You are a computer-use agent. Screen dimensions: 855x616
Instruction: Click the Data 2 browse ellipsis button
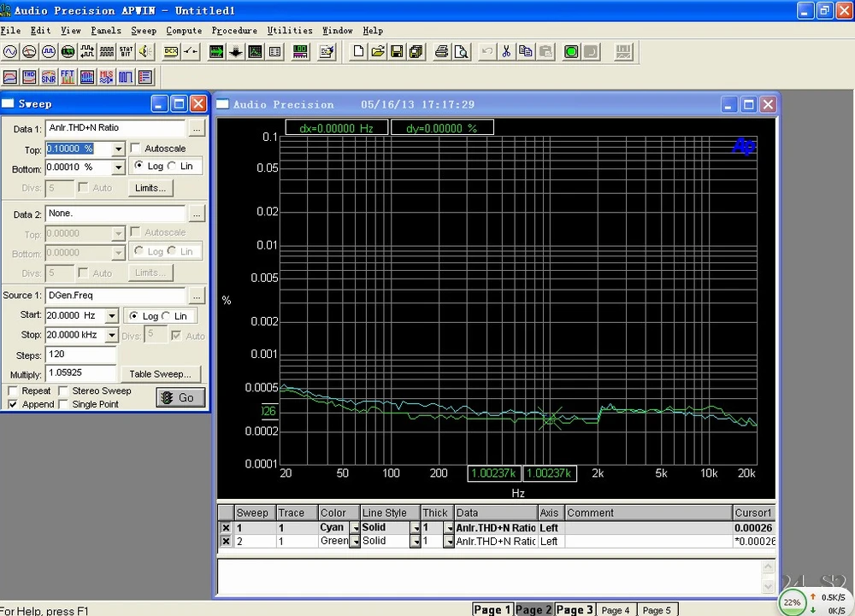pos(197,214)
